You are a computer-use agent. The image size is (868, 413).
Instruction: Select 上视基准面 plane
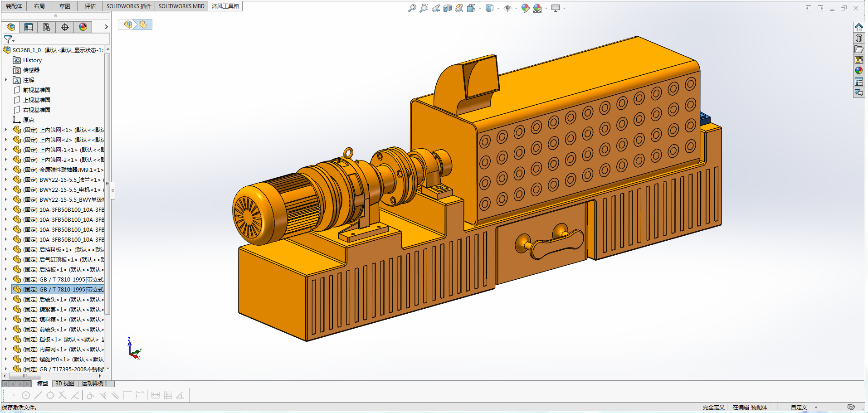coord(32,100)
